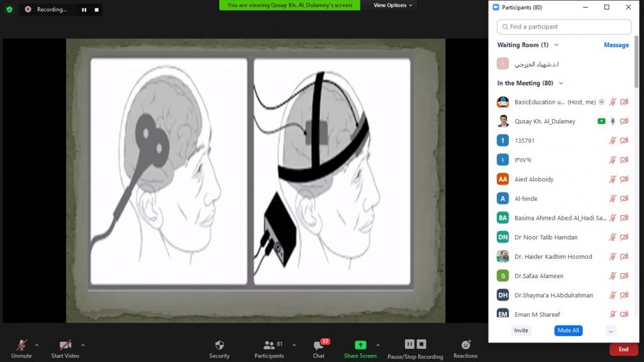Toggle Start Video camera button

65,345
